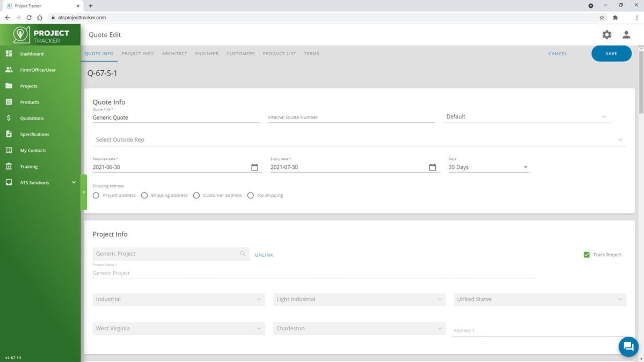Go to the Architect tab
This screenshot has width=644, height=362.
[x=174, y=54]
